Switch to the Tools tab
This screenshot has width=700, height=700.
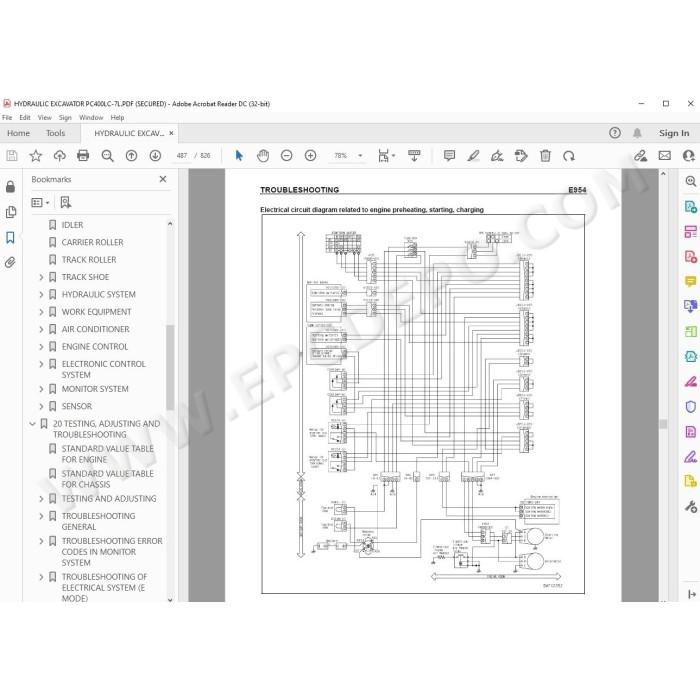point(55,133)
